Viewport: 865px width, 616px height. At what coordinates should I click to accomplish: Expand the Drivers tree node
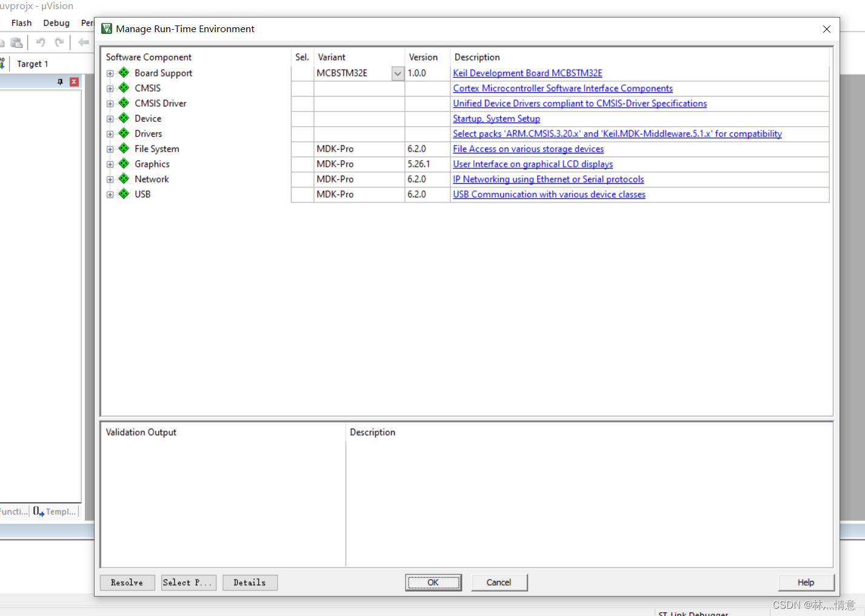[110, 134]
